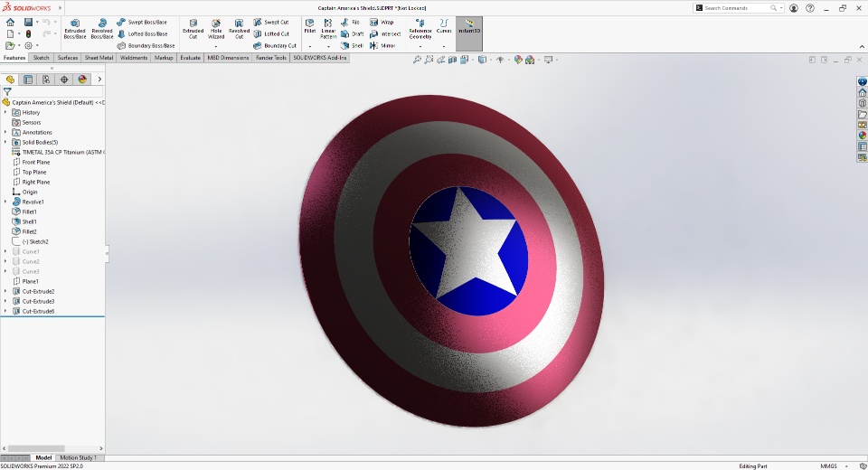The width and height of the screenshot is (868, 470).
Task: Click the Mirror feature tool
Action: tap(382, 45)
